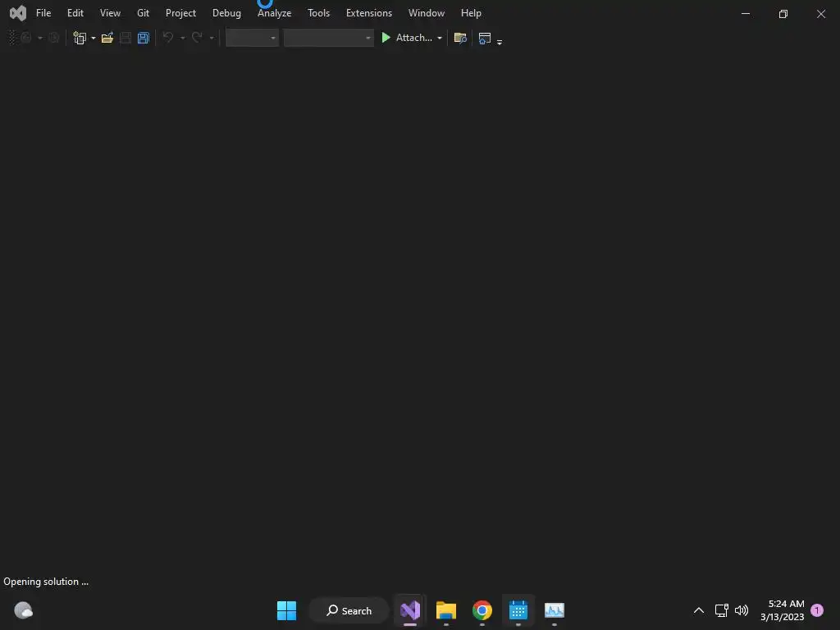Click the Undo arrow icon
Image resolution: width=840 pixels, height=630 pixels.
pos(167,38)
